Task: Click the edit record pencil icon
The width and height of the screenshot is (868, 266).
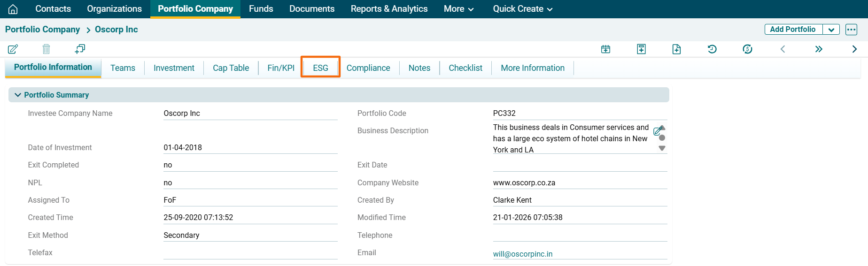Action: (x=13, y=49)
